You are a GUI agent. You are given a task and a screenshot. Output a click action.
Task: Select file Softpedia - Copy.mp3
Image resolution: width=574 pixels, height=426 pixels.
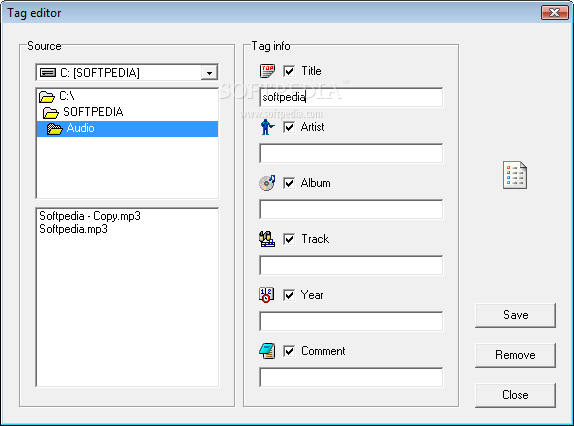pos(90,216)
